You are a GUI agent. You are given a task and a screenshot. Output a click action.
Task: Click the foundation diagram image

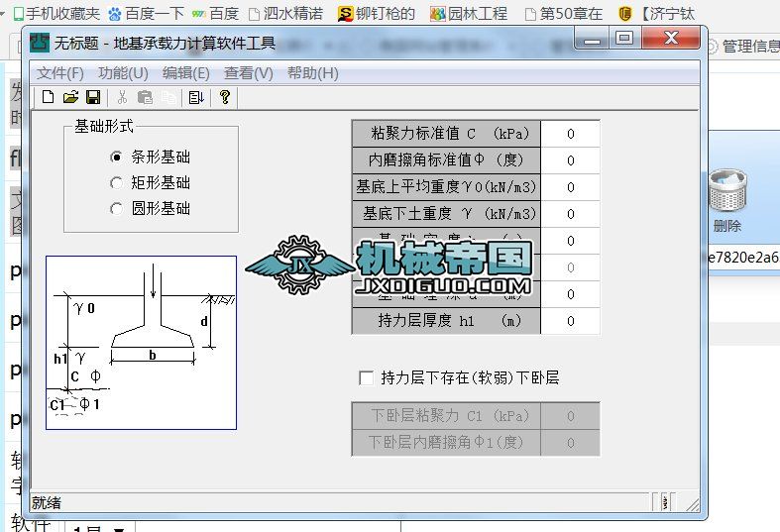[x=142, y=343]
